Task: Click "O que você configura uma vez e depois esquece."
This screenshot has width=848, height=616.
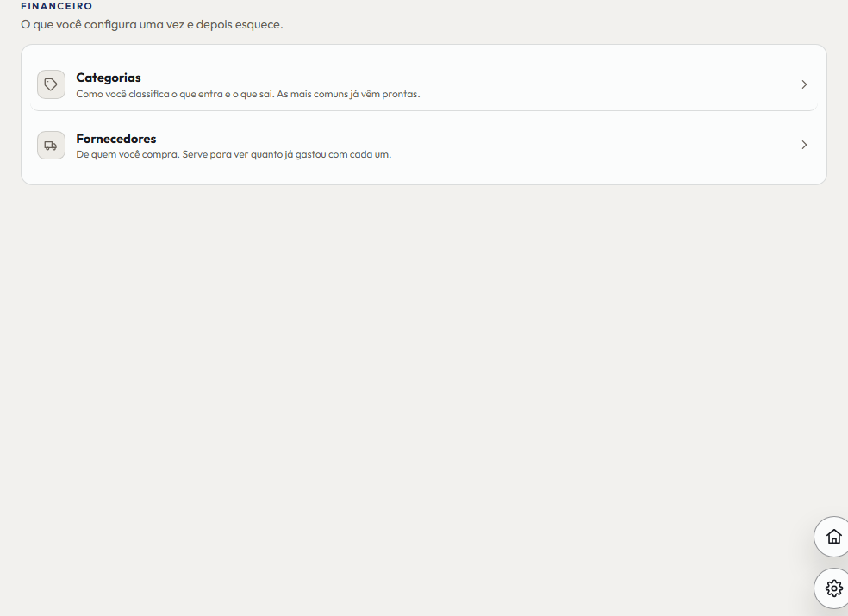Action: point(152,24)
